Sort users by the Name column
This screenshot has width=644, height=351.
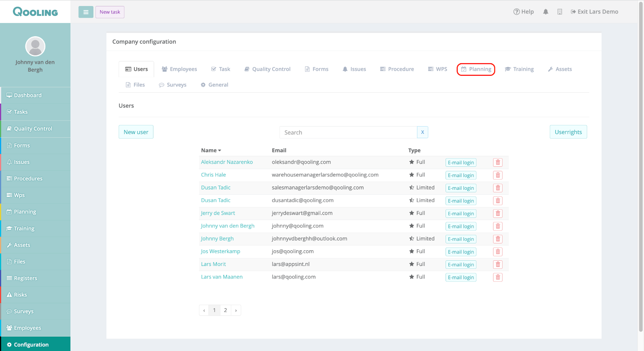tap(211, 150)
